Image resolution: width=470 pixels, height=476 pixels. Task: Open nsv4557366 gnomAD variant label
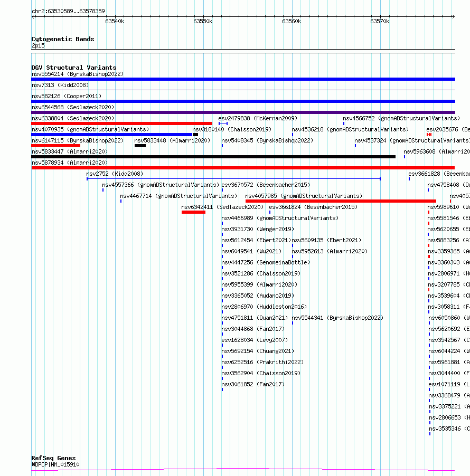click(161, 185)
